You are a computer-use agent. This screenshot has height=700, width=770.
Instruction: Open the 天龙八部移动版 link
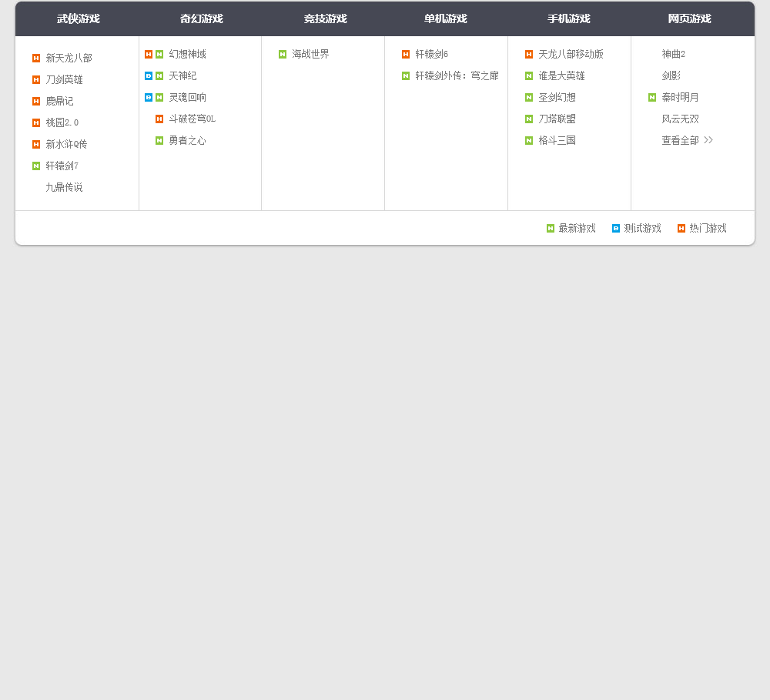click(571, 54)
